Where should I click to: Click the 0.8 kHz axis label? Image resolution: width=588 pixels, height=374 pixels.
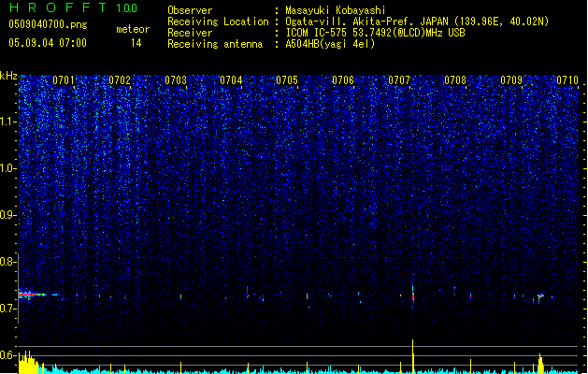click(x=7, y=262)
